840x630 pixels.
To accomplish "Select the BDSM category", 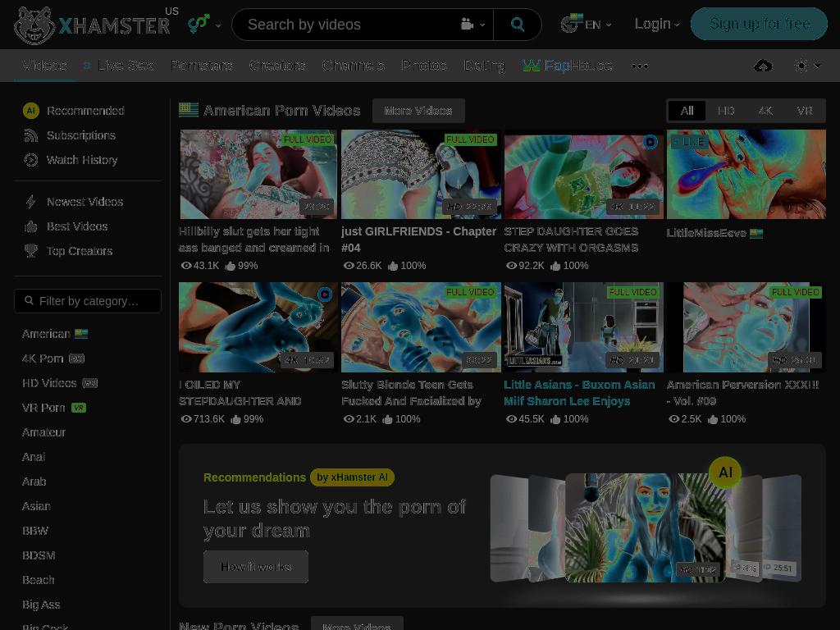I will (39, 556).
